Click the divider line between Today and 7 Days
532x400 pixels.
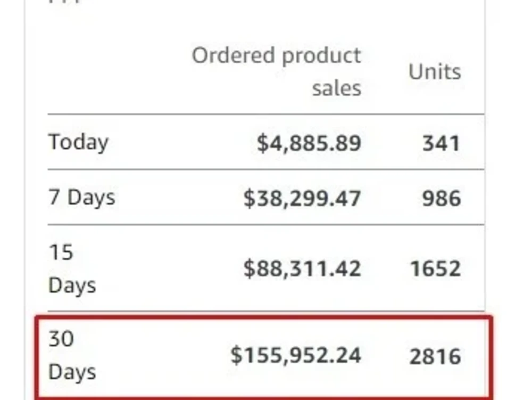point(266,169)
